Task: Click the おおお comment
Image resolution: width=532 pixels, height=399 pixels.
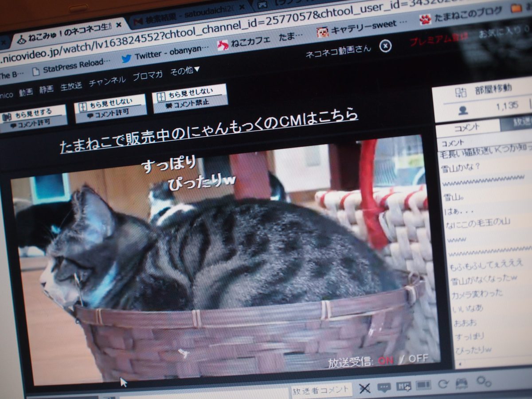Action: coord(465,322)
